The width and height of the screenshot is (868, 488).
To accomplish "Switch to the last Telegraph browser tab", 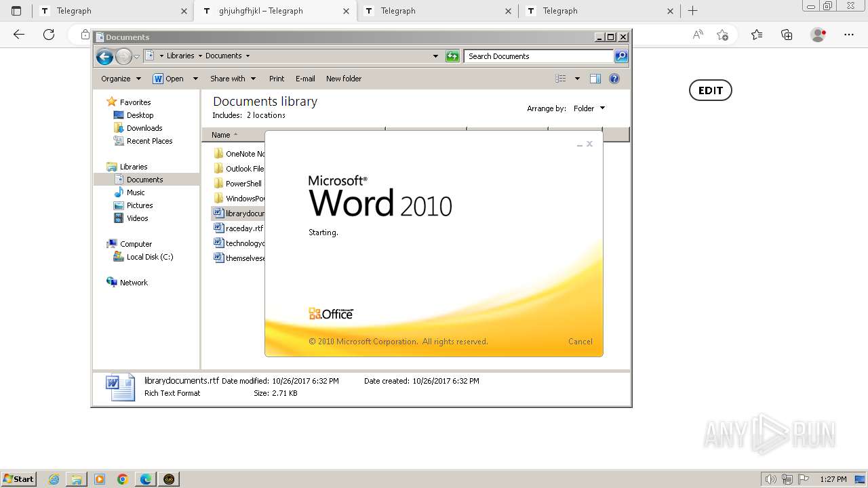I will pyautogui.click(x=599, y=11).
